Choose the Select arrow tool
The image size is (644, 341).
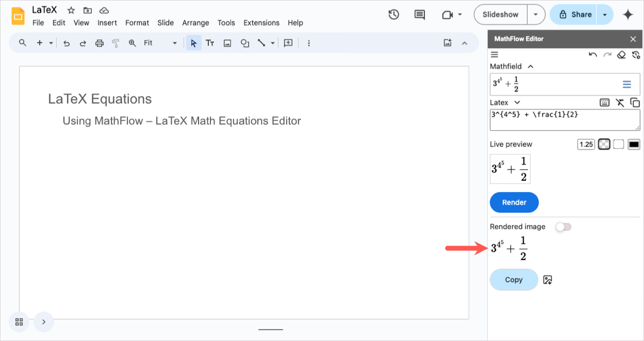[x=194, y=43]
